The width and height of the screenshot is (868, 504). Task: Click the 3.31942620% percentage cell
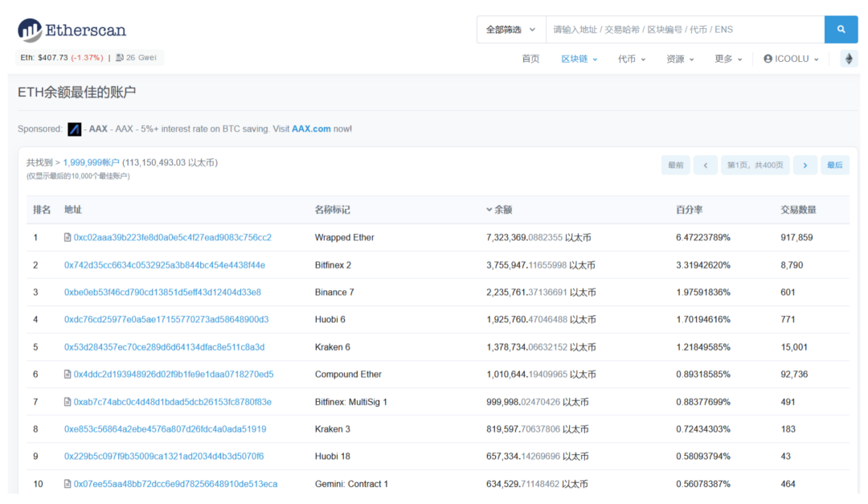[x=703, y=265]
